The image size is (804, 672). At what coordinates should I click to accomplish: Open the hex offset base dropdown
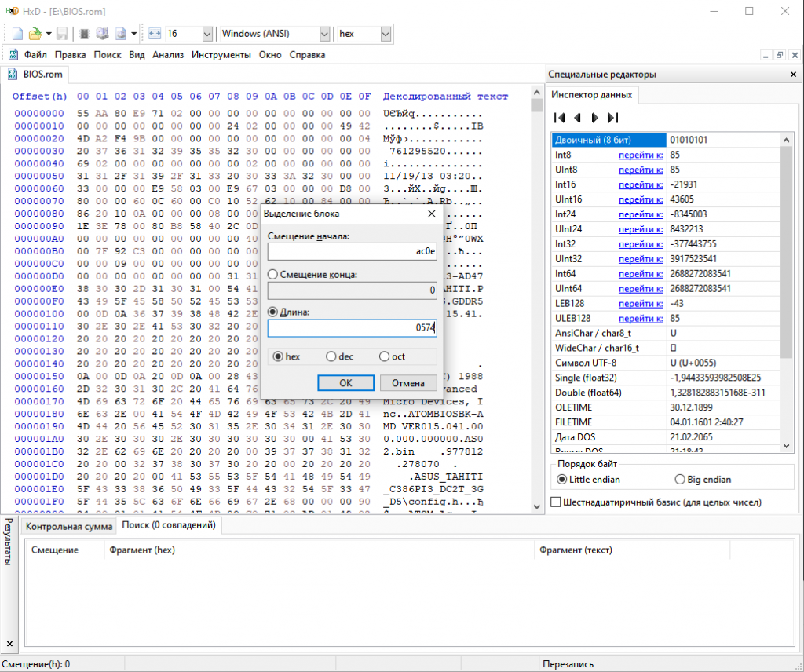click(386, 34)
